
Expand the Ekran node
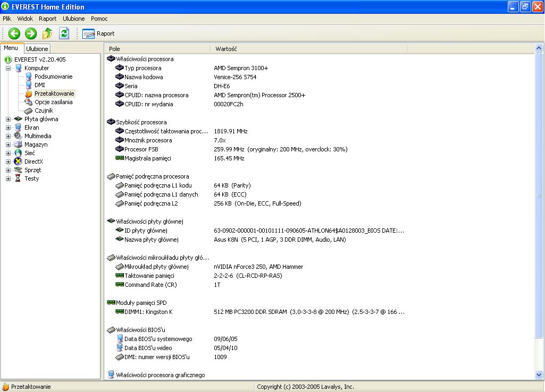coord(9,127)
